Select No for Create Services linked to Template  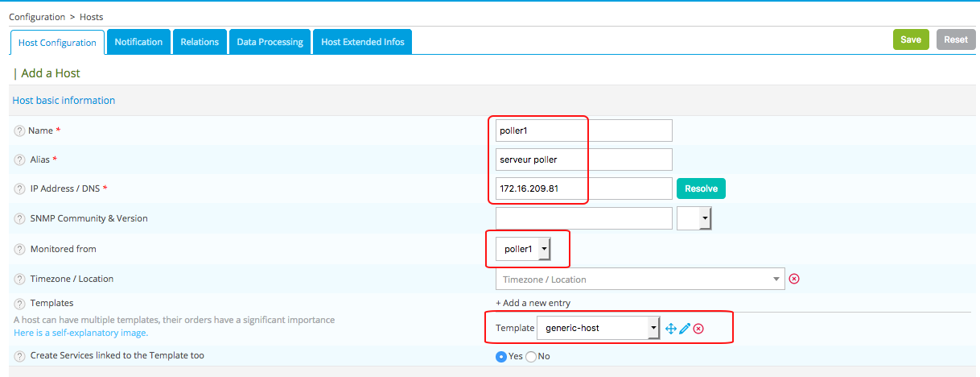tap(530, 356)
